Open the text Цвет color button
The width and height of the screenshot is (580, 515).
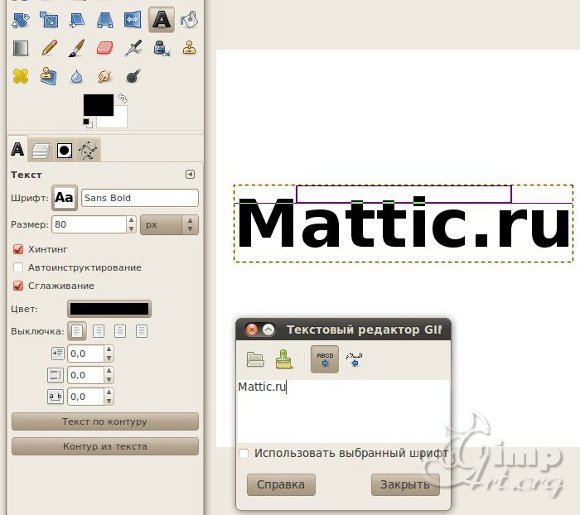coord(109,309)
